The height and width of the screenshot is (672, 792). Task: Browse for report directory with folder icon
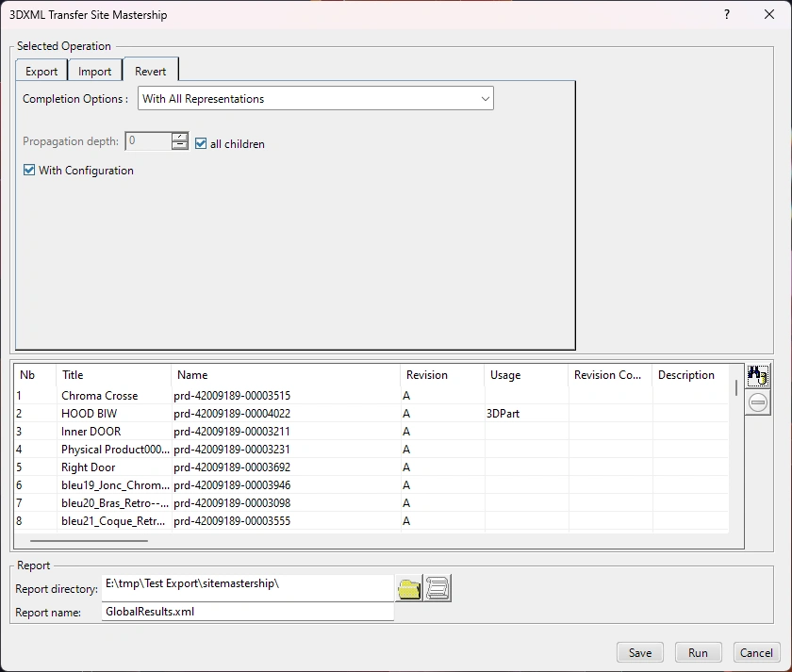coord(409,589)
